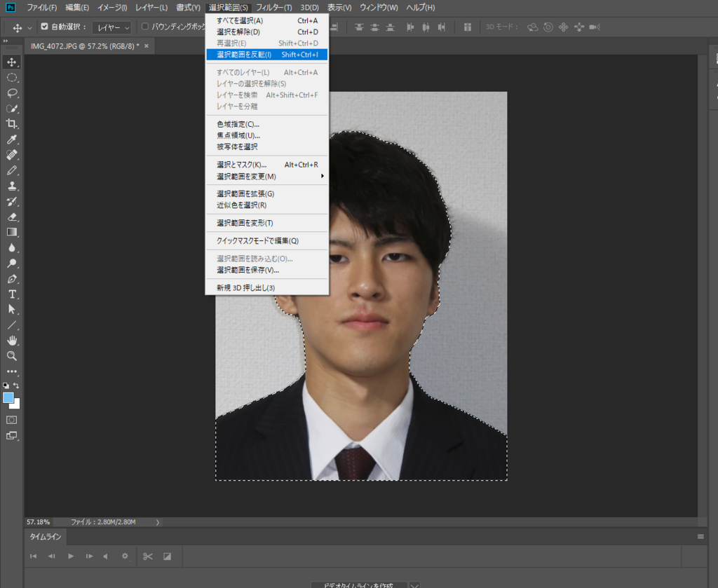718x588 pixels.
Task: Select the Eyedropper tool
Action: [x=12, y=139]
